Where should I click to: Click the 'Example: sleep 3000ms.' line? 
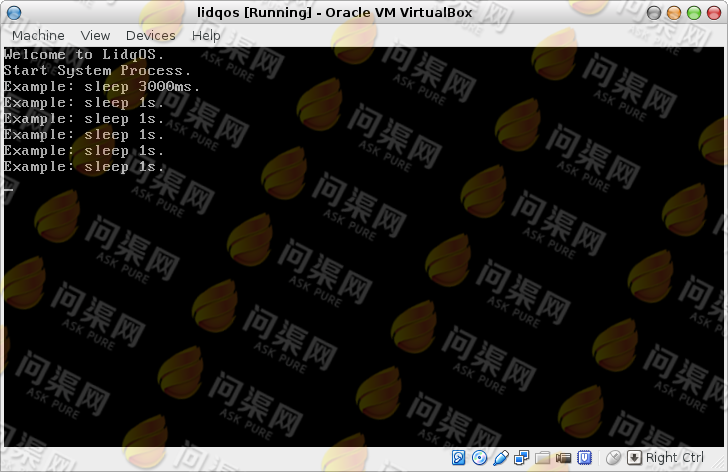pyautogui.click(x=102, y=87)
